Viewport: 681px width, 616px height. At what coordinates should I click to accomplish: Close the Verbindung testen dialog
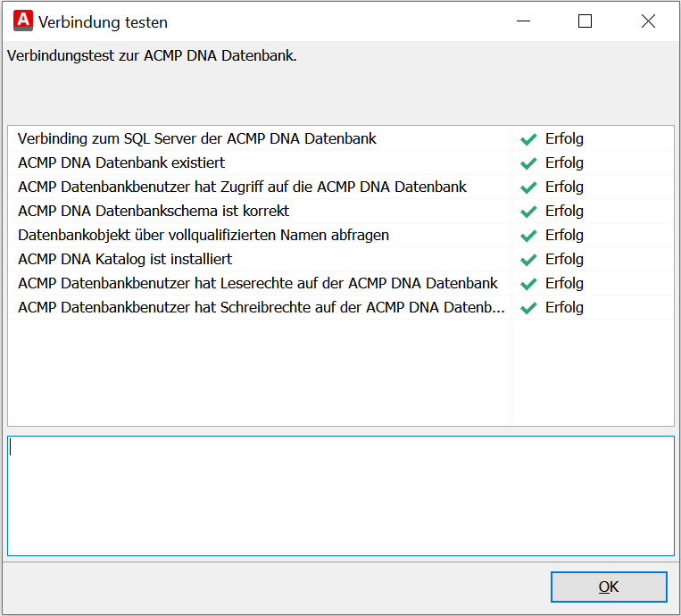tap(648, 21)
